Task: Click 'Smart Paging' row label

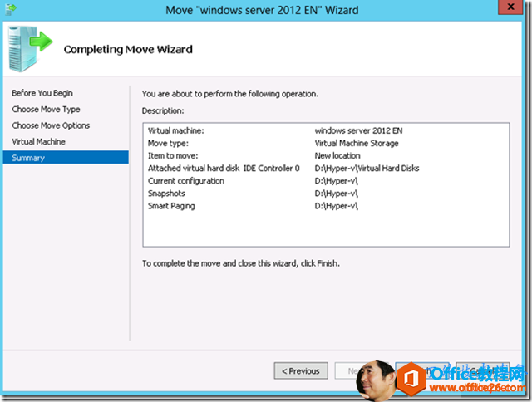Action: (x=171, y=206)
